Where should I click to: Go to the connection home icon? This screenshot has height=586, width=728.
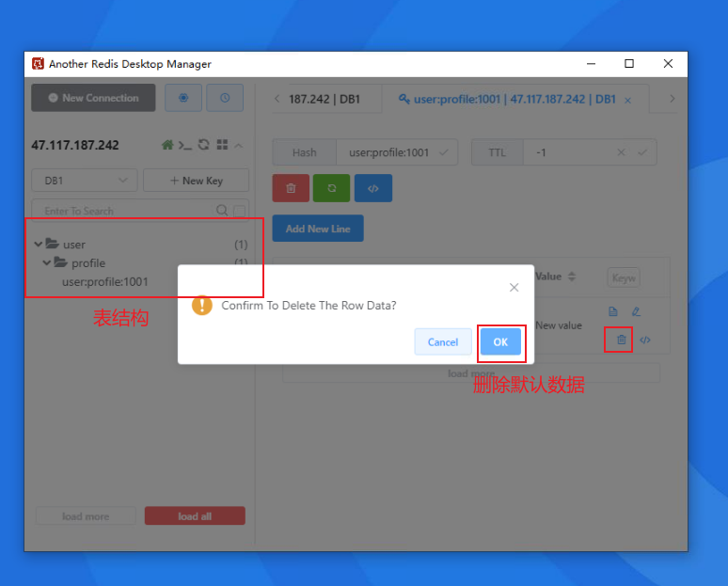(167, 145)
